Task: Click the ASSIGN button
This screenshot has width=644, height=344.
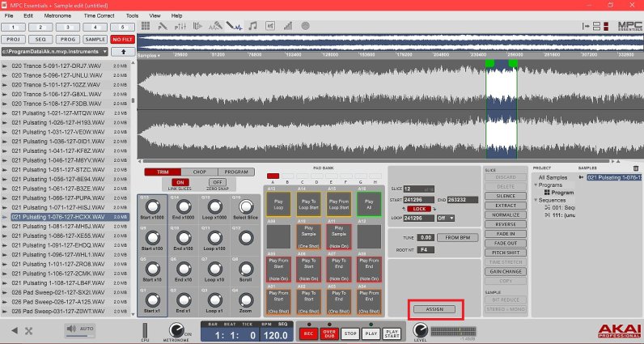Action: [435, 309]
